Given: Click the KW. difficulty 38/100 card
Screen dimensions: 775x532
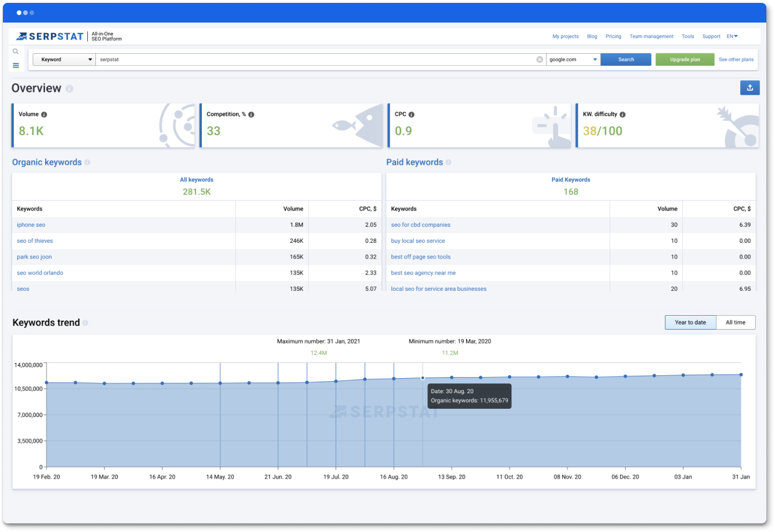Looking at the screenshot, I should [x=667, y=125].
